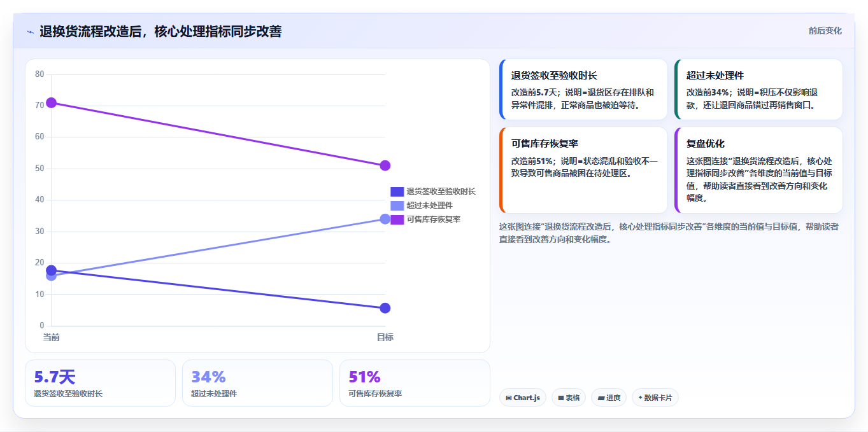
Task: Click the 目标 x-axis label
Action: click(x=385, y=337)
